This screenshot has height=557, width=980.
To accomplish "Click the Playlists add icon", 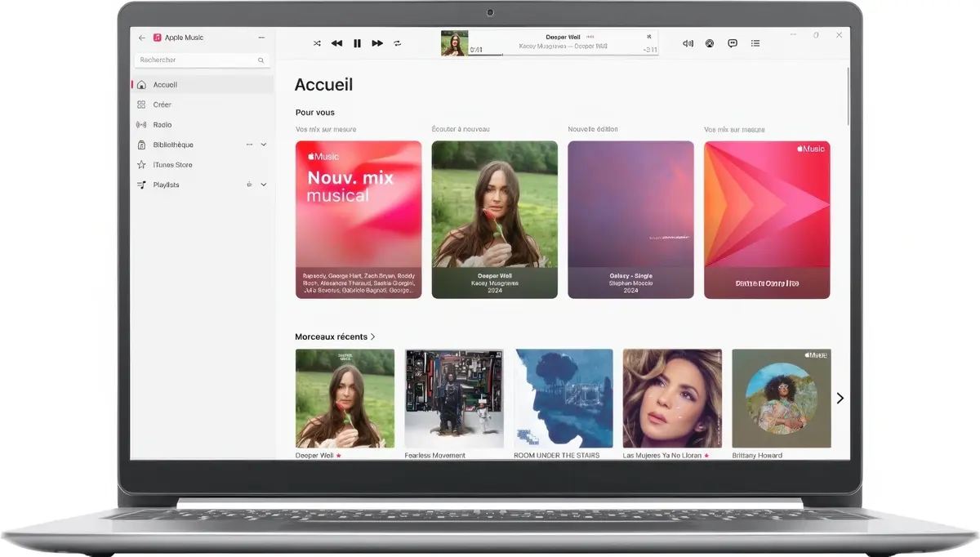I will pos(249,185).
